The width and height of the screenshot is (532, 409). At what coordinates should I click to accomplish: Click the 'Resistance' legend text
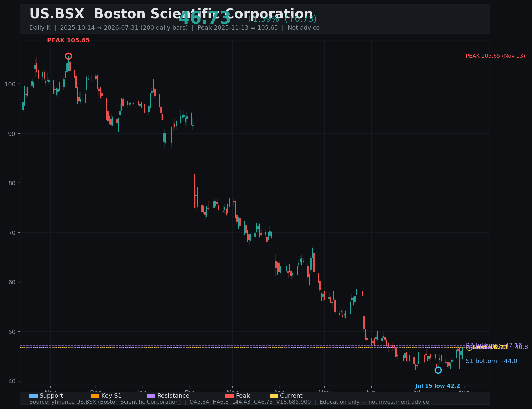tap(173, 396)
